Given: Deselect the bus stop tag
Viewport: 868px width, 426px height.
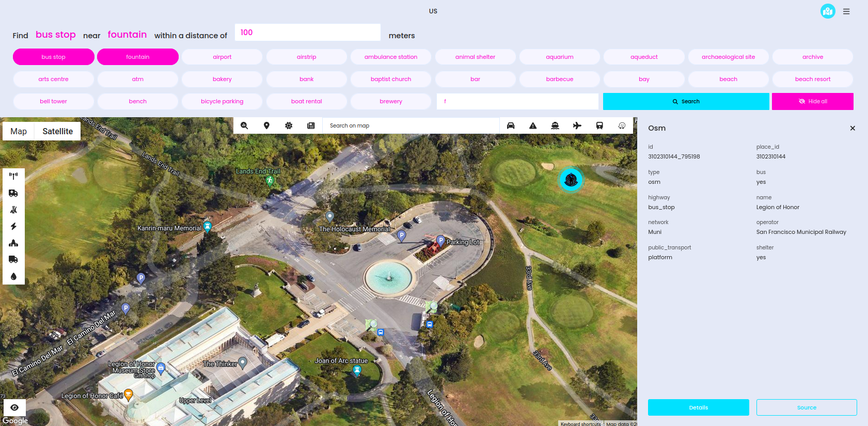Looking at the screenshot, I should click(x=54, y=57).
